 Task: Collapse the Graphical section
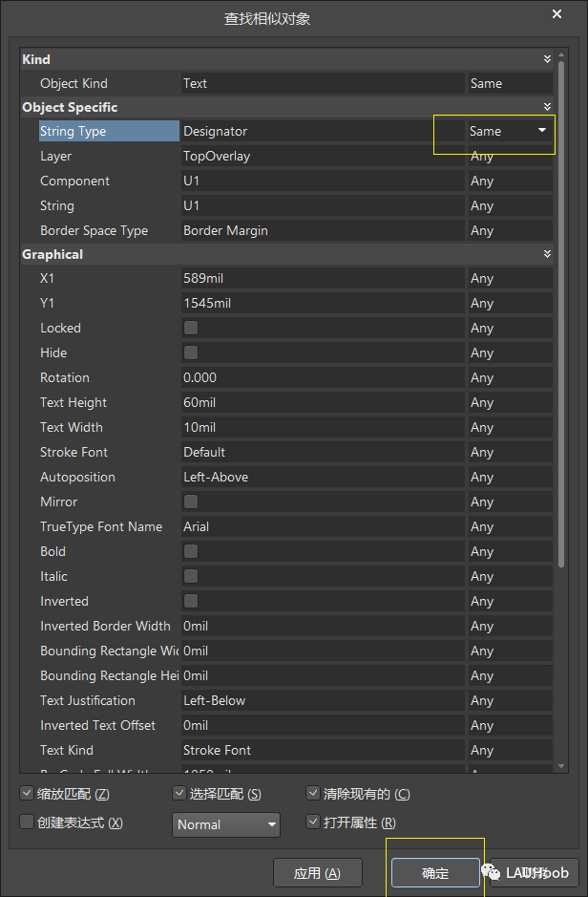pos(547,254)
